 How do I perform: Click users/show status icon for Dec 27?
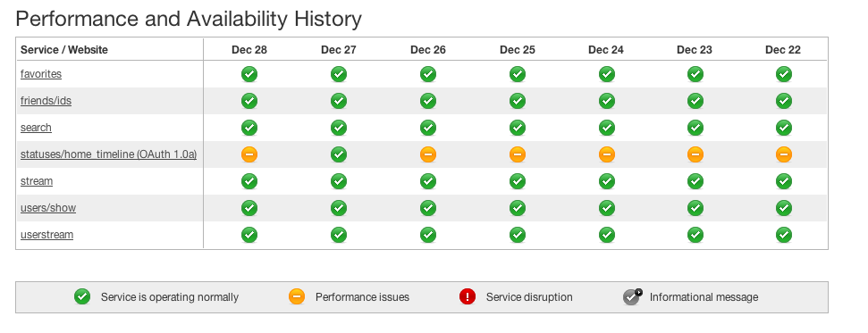(x=339, y=208)
